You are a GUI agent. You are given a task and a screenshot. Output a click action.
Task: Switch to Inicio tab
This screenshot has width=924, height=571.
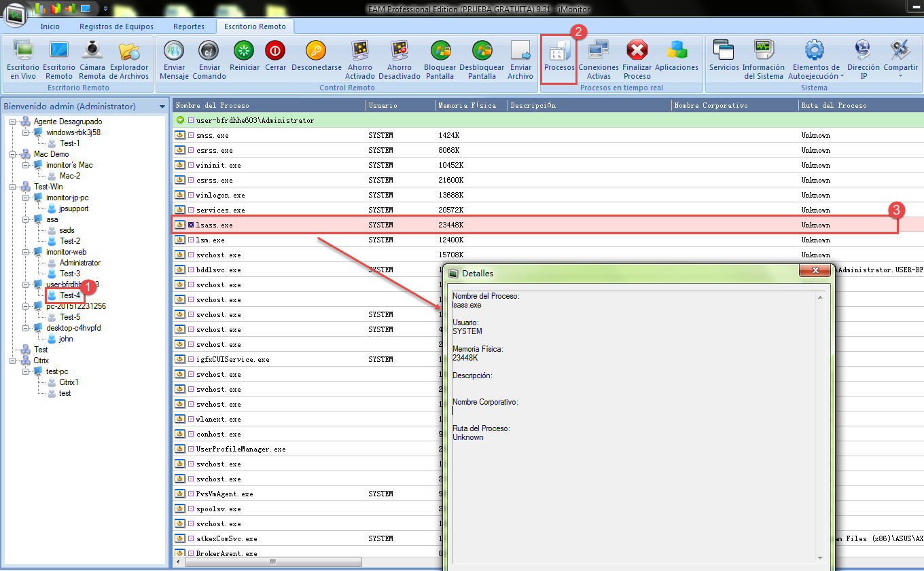50,26
